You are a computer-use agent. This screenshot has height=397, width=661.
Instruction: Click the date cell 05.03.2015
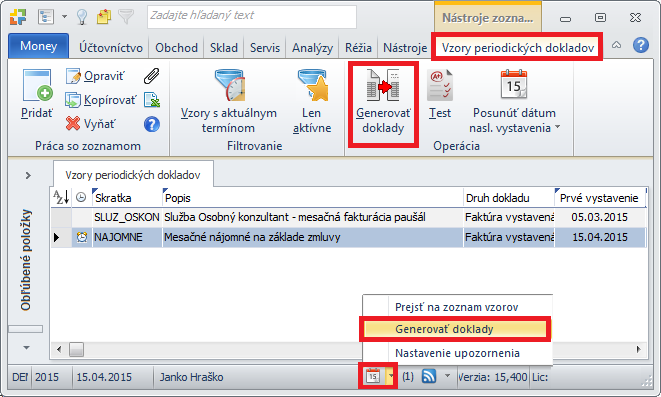coord(599,217)
